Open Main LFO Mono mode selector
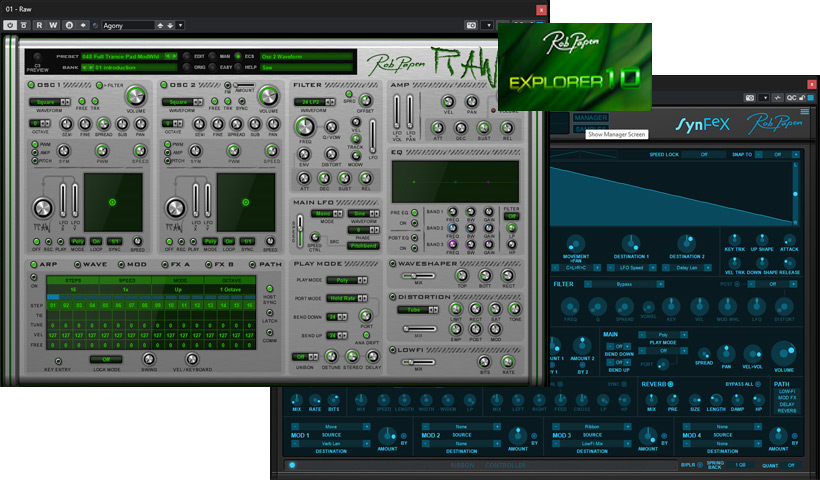This screenshot has width=820, height=480. tap(327, 214)
